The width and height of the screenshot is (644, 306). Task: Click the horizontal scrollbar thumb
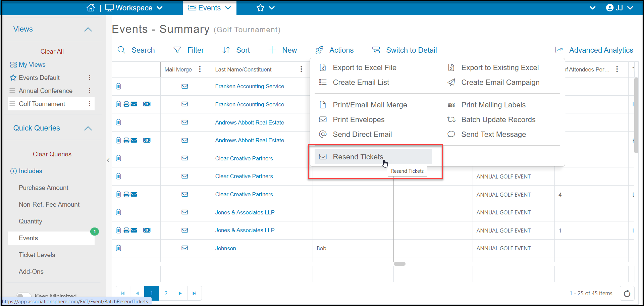(399, 264)
